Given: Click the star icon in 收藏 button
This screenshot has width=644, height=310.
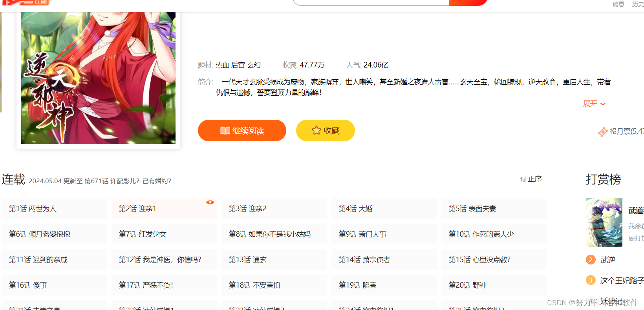Looking at the screenshot, I should (317, 130).
